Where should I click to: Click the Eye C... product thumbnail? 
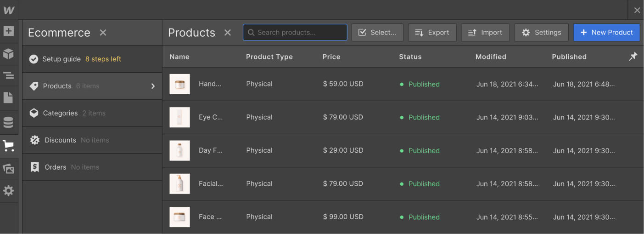pyautogui.click(x=179, y=117)
